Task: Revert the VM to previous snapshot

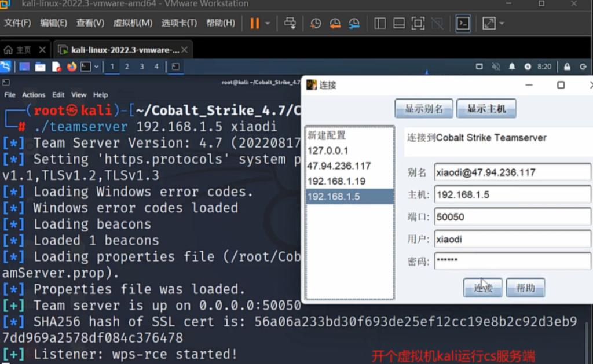Action: (335, 23)
